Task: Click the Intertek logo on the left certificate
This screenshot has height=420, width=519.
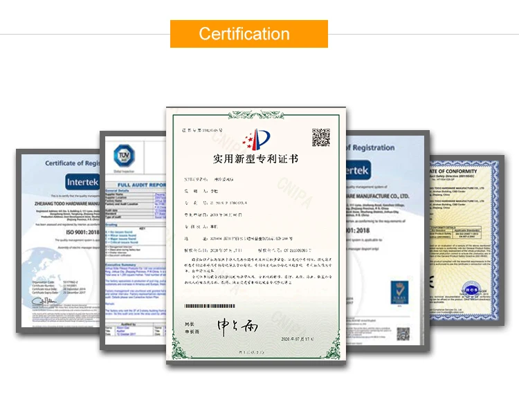Action: click(x=82, y=182)
